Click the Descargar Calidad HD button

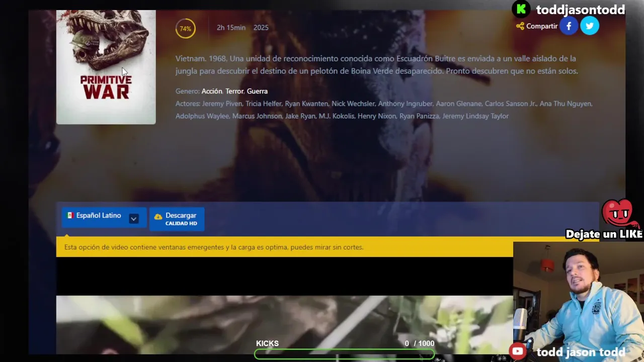177,219
